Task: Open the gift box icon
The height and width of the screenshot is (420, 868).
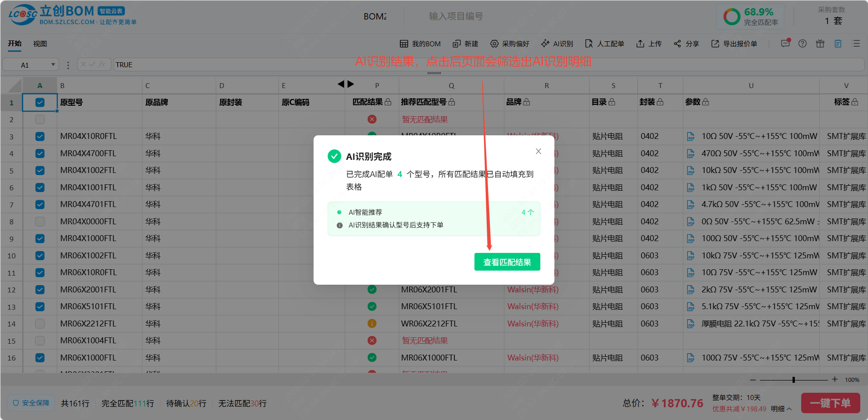Action: coord(820,44)
